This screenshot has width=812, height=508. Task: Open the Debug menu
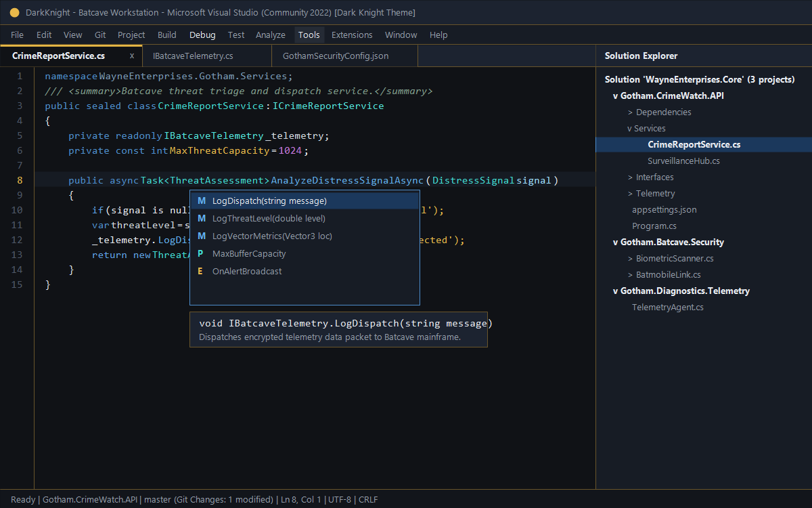202,35
